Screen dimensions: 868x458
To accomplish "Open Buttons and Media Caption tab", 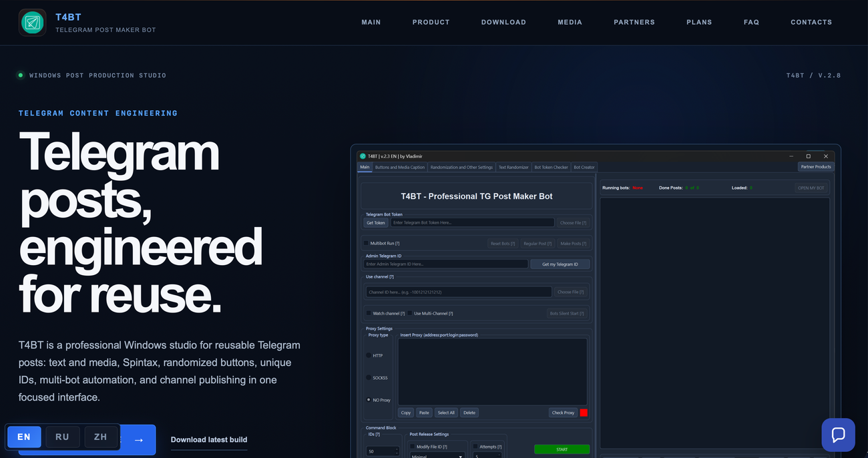I will coord(400,168).
